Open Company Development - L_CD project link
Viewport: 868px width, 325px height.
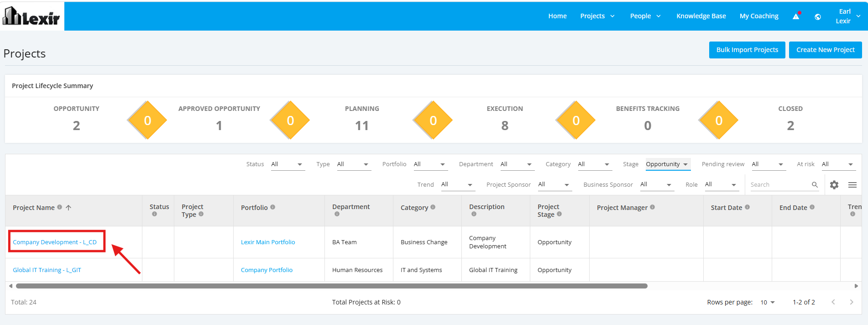click(x=55, y=242)
